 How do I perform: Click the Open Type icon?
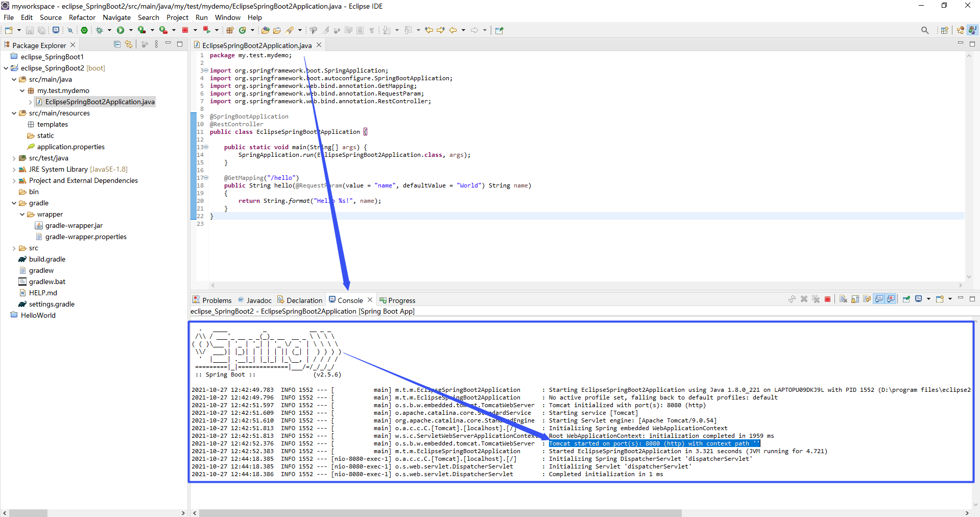click(x=265, y=30)
